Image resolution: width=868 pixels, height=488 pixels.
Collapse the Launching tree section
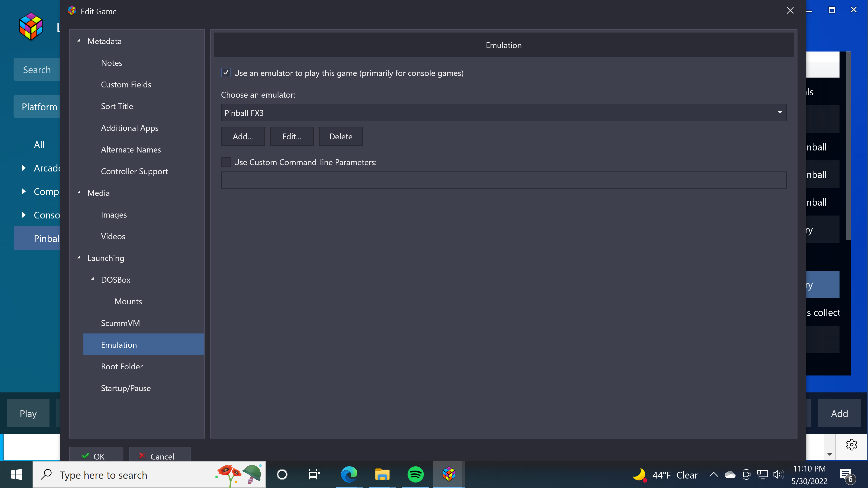pos(79,258)
